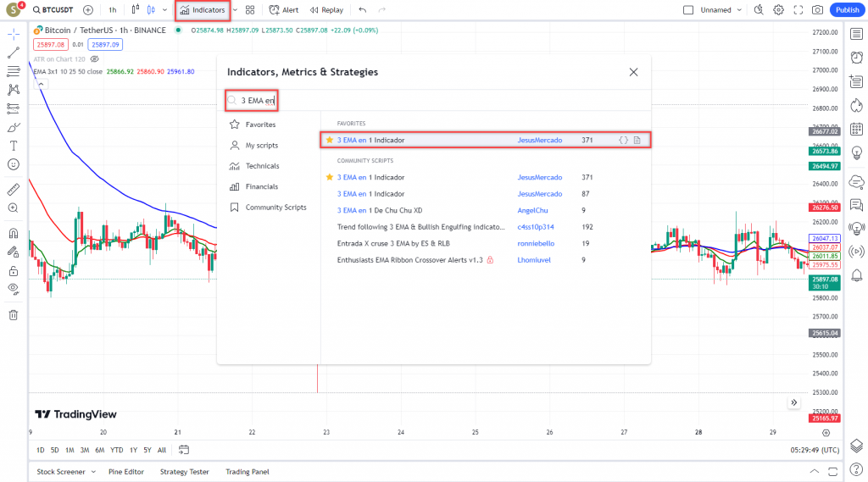This screenshot has height=482, width=868.
Task: Select the Text annotation tool
Action: point(14,146)
